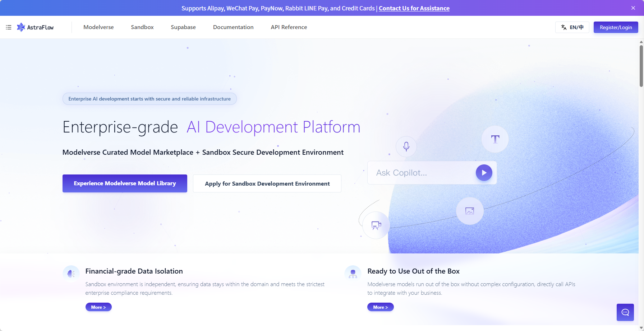Click the 'AI Development Platform' headline text
The height and width of the screenshot is (331, 644).
(x=273, y=127)
